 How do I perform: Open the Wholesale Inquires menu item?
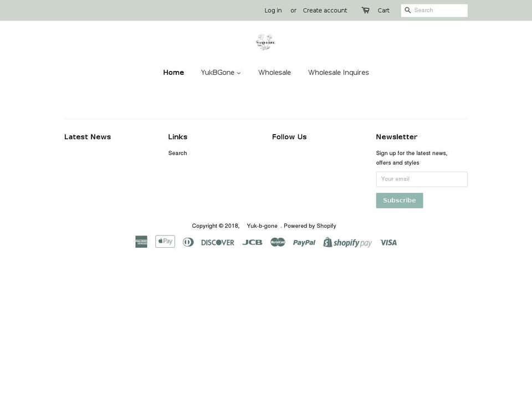(338, 73)
